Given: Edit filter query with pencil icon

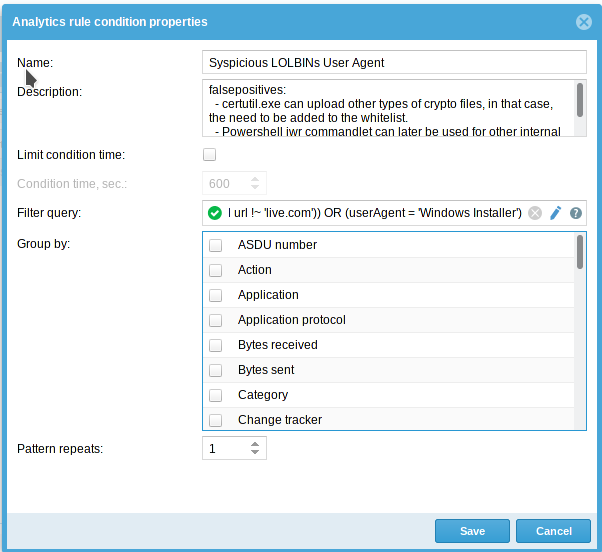Looking at the screenshot, I should [x=556, y=213].
